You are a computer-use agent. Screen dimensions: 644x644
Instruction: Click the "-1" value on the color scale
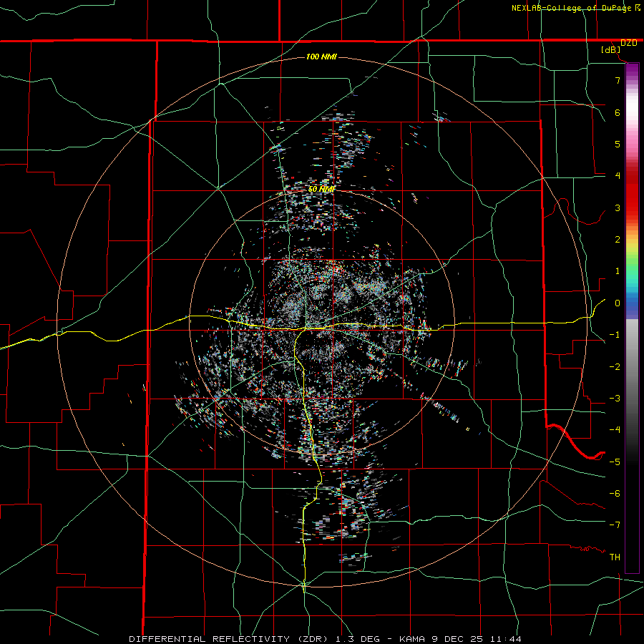615,335
